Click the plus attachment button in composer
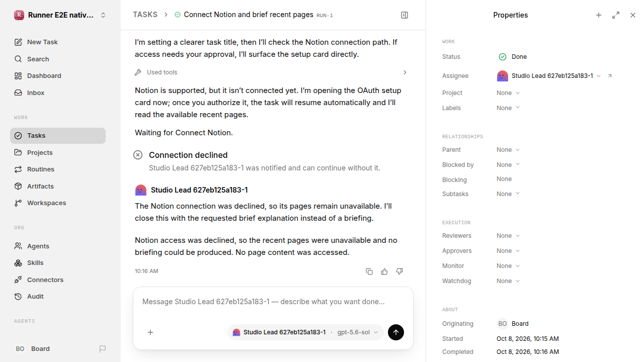The width and height of the screenshot is (644, 362). click(x=150, y=332)
